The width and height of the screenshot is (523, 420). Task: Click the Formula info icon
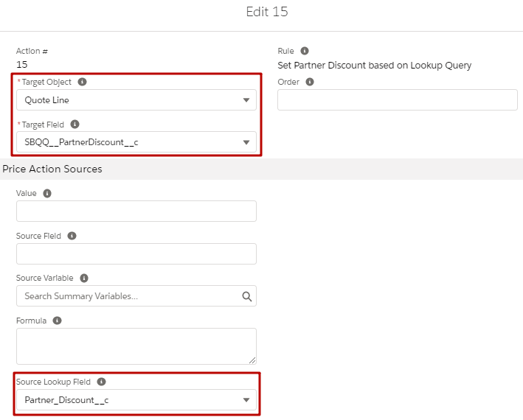pos(58,321)
